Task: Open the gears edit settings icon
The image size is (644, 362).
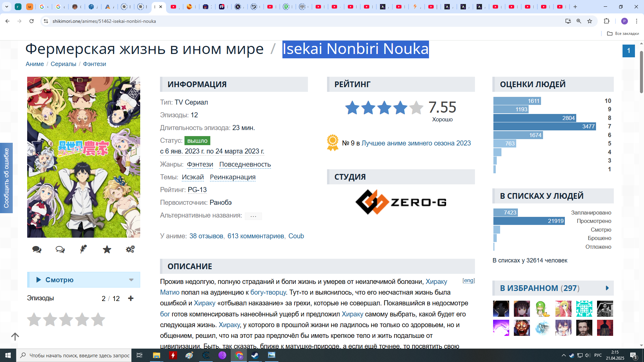Action: coord(130,249)
